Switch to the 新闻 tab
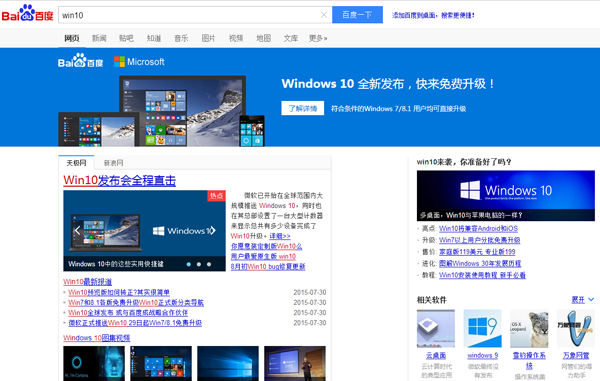This screenshot has width=600, height=381. (99, 38)
